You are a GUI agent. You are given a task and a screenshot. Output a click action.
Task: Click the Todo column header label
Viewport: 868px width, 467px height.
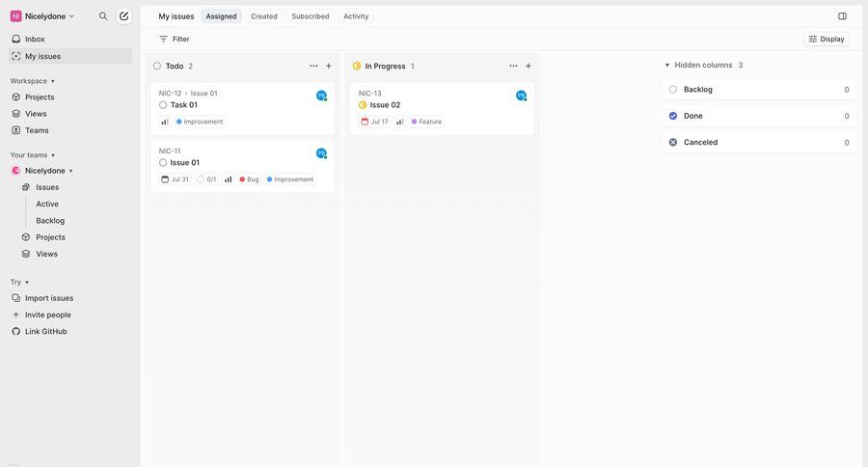pyautogui.click(x=175, y=66)
